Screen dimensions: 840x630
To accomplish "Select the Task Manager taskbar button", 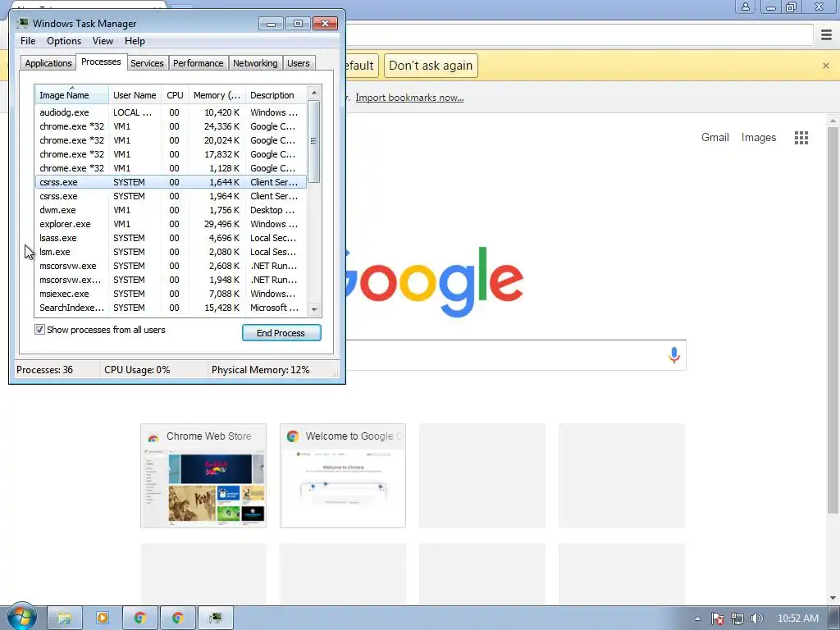I will point(216,618).
